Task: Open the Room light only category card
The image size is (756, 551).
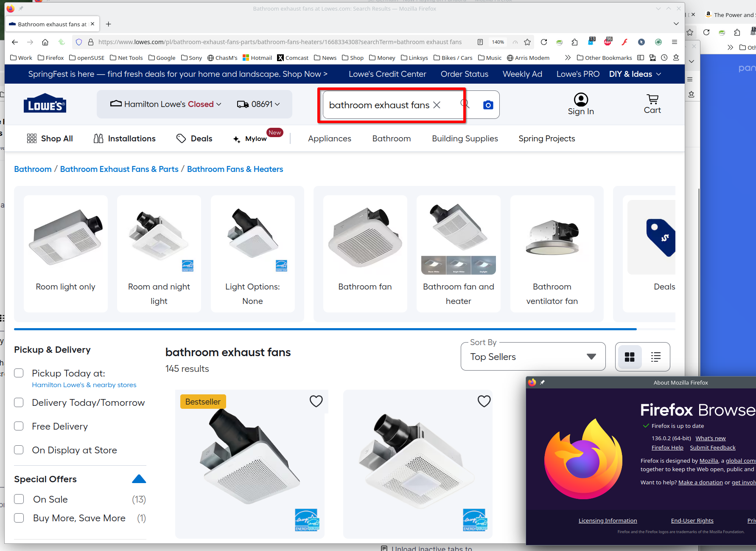Action: pos(66,253)
